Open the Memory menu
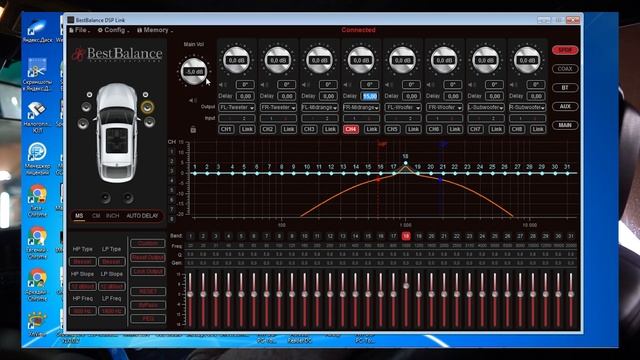Screen dimensions: 640x360 tap(155, 30)
